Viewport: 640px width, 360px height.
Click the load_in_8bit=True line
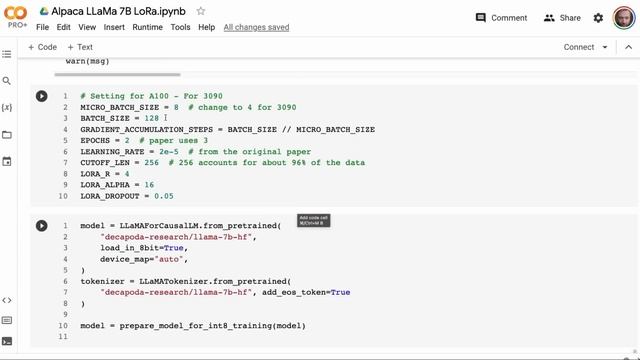coord(144,248)
